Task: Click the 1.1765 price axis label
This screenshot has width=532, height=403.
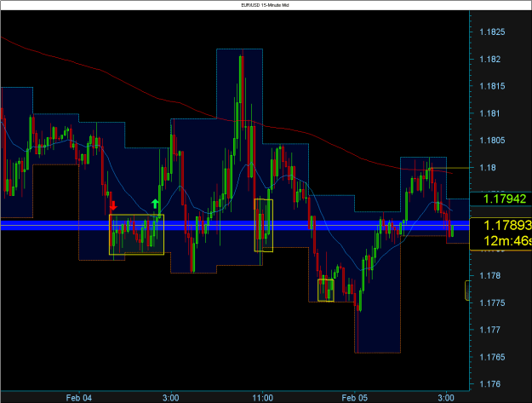Action: pos(492,357)
